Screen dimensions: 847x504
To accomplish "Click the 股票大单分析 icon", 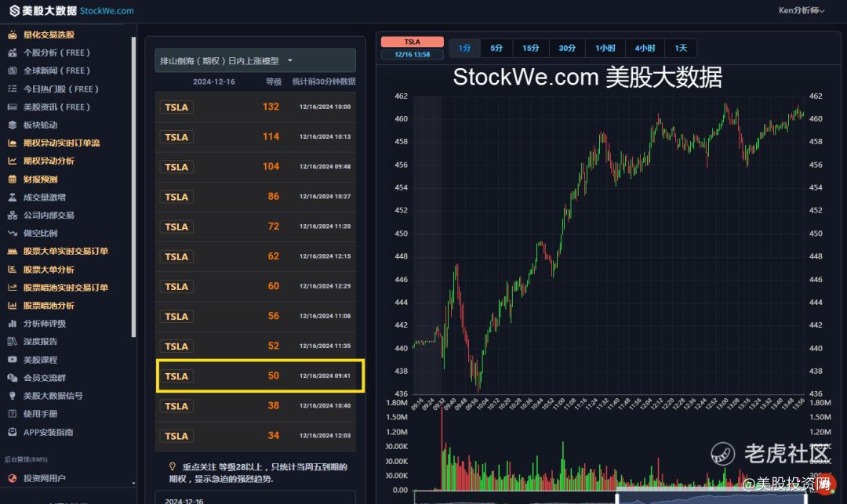I will point(12,270).
